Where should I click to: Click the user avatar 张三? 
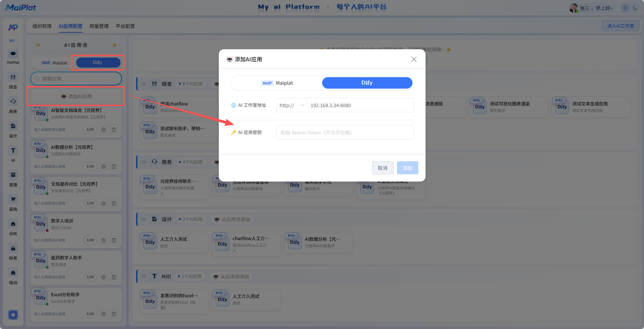[574, 8]
